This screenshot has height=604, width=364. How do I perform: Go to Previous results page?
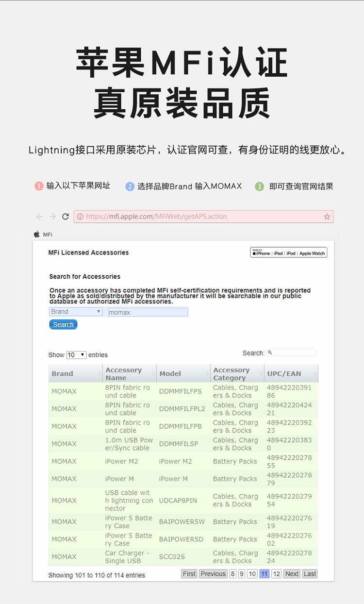pos(213,574)
